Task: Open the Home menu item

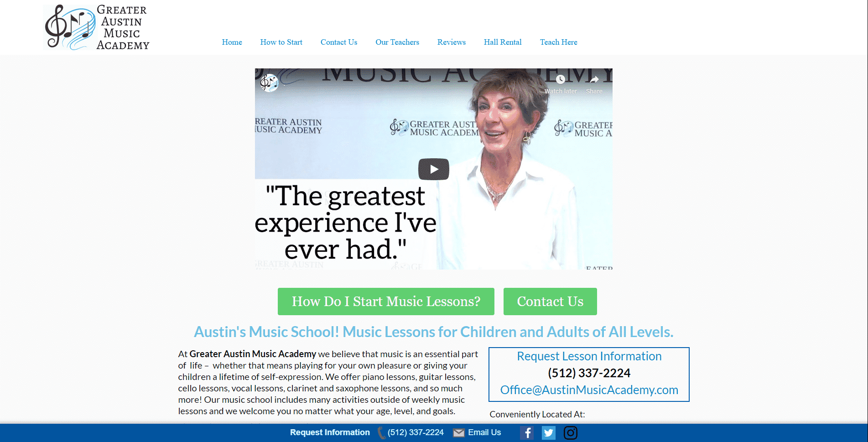Action: [232, 42]
